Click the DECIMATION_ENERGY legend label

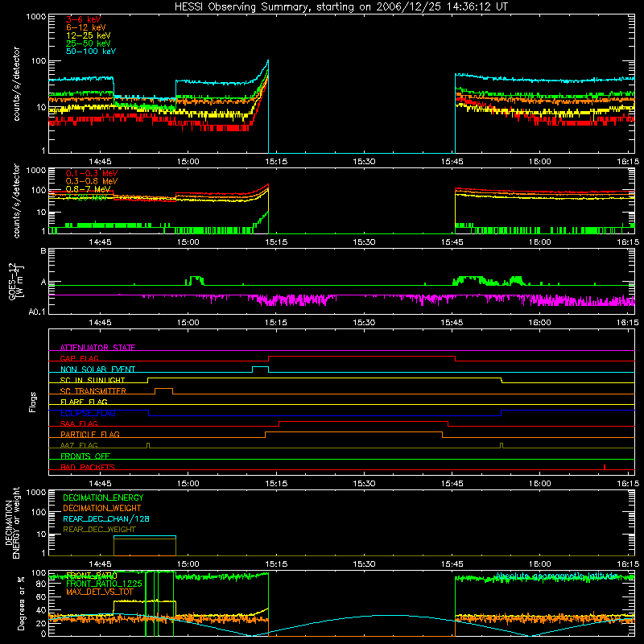103,497
